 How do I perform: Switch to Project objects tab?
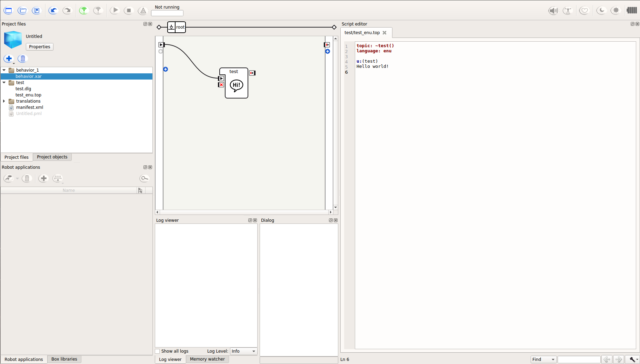[52, 157]
